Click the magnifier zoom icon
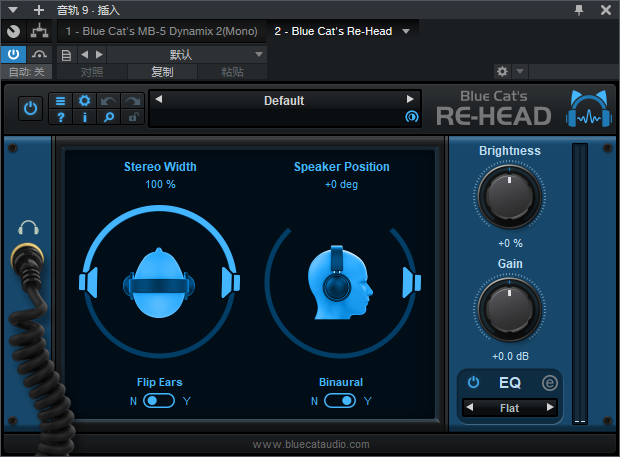This screenshot has width=620, height=457. pyautogui.click(x=108, y=117)
